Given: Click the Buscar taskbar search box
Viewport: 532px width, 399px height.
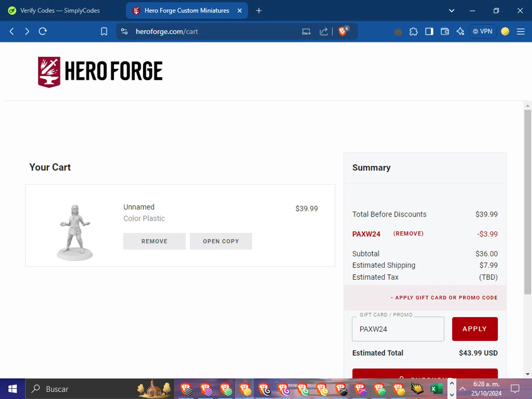Looking at the screenshot, I should [99, 389].
